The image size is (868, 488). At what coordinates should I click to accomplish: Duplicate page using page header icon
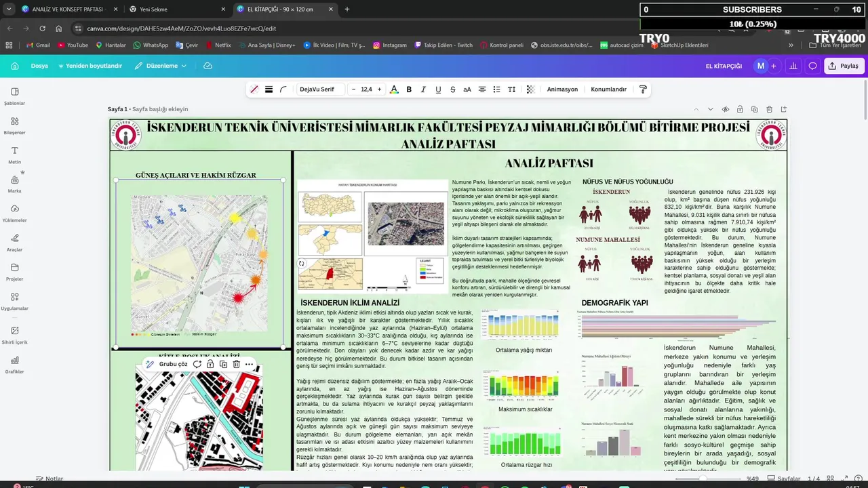coord(754,109)
